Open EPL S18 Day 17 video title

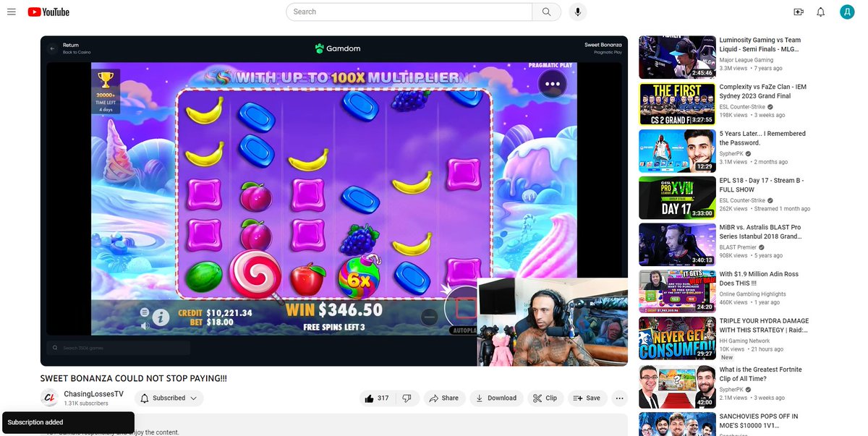pos(762,185)
